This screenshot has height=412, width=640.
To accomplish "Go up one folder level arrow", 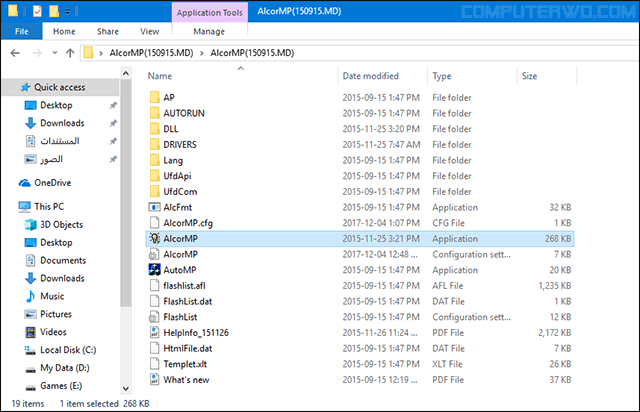I will [x=70, y=53].
